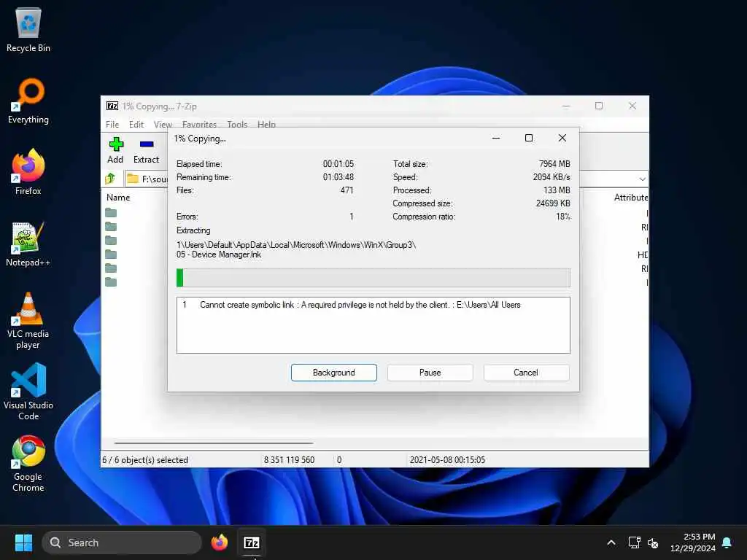The width and height of the screenshot is (747, 560).
Task: Select the Firefox desktop shortcut
Action: click(x=28, y=172)
